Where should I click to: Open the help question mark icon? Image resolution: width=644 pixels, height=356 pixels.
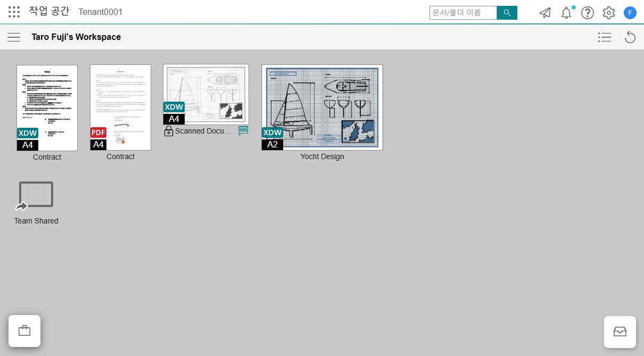588,13
